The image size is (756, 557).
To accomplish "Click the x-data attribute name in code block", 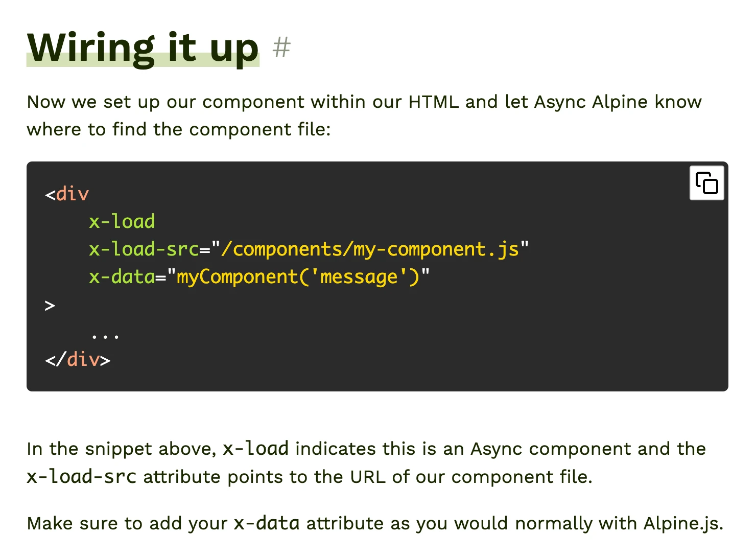I will click(x=122, y=277).
